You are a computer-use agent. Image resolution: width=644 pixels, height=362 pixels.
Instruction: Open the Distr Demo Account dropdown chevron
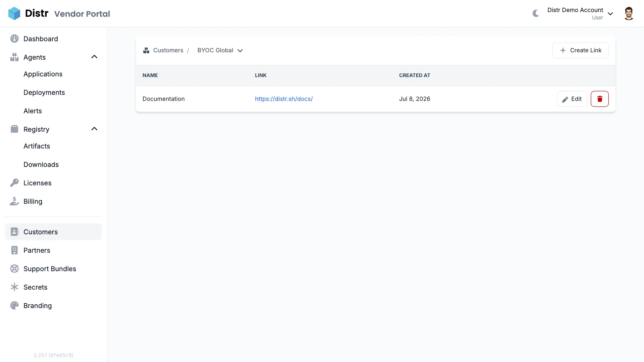click(x=610, y=14)
